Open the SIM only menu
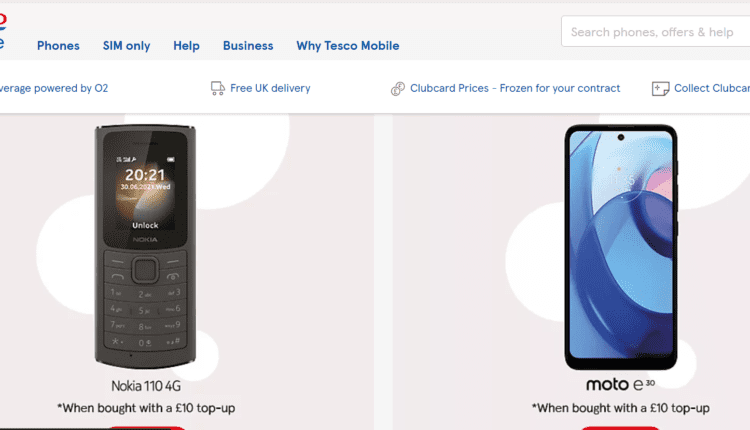Screen dimensions: 750x430 [x=126, y=46]
